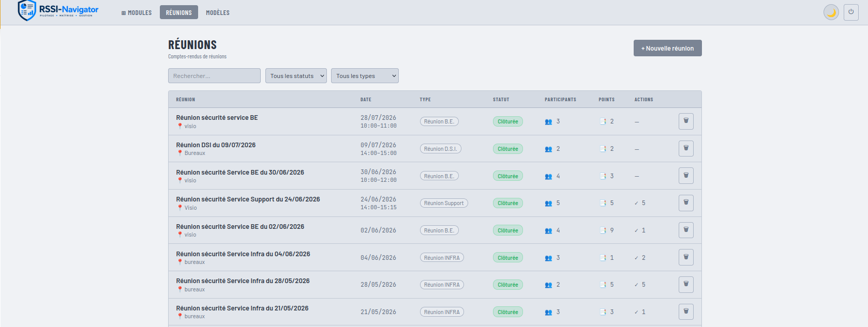Switch to the Réunions tab
The height and width of the screenshot is (327, 868).
click(179, 12)
